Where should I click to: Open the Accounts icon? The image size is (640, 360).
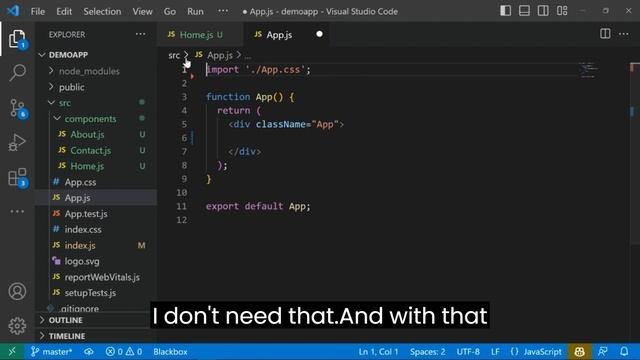click(x=17, y=291)
